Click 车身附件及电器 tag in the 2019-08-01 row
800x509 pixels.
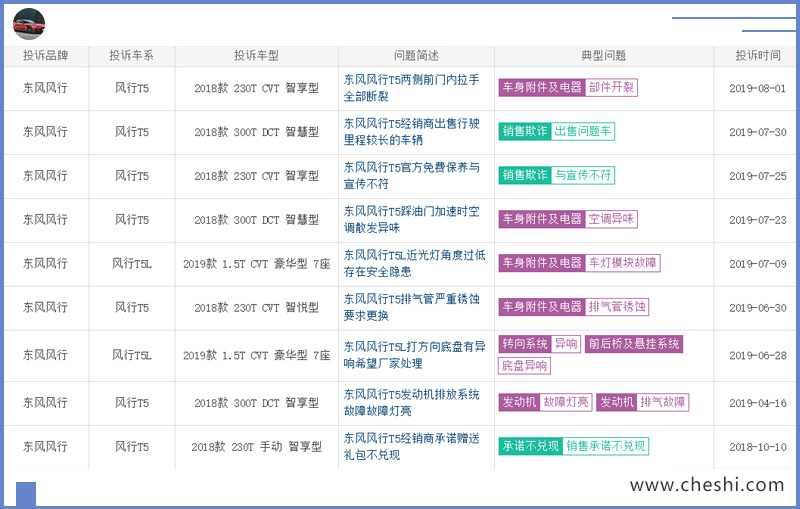tap(542, 87)
